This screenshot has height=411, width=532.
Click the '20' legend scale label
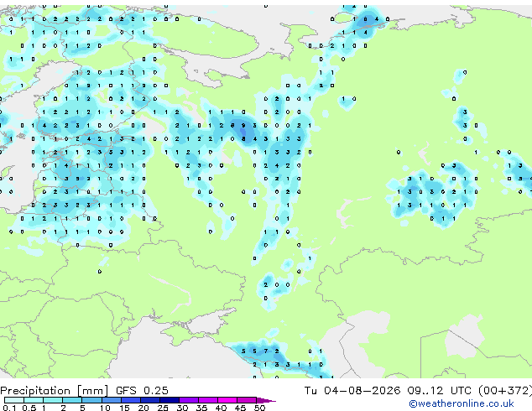143,408
